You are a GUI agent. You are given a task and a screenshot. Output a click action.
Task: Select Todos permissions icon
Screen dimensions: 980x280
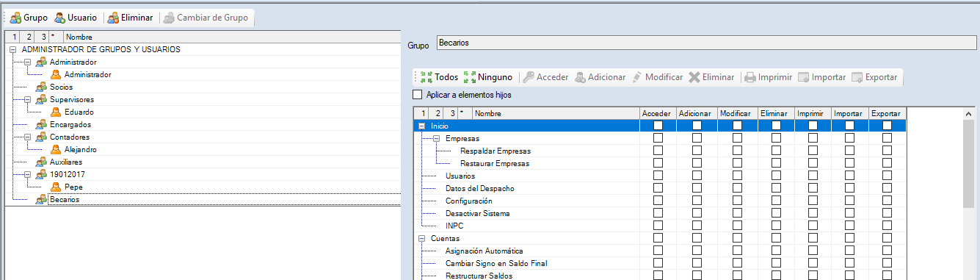427,77
